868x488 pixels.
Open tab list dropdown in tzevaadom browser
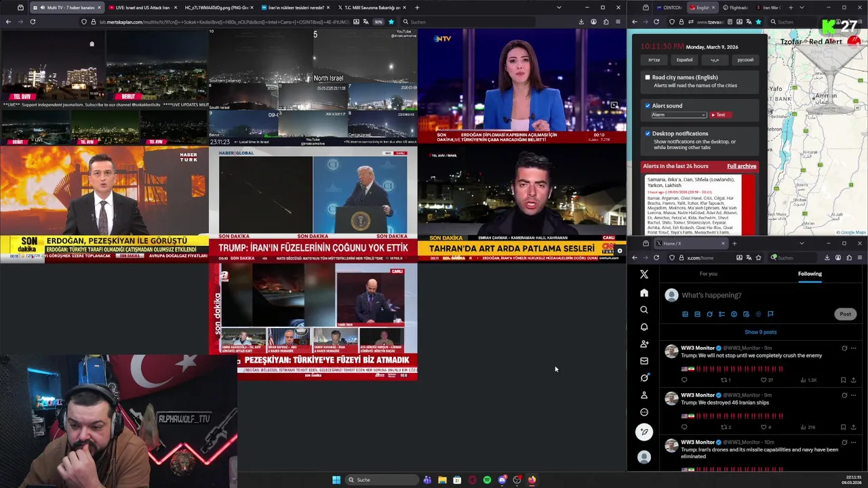(x=802, y=7)
